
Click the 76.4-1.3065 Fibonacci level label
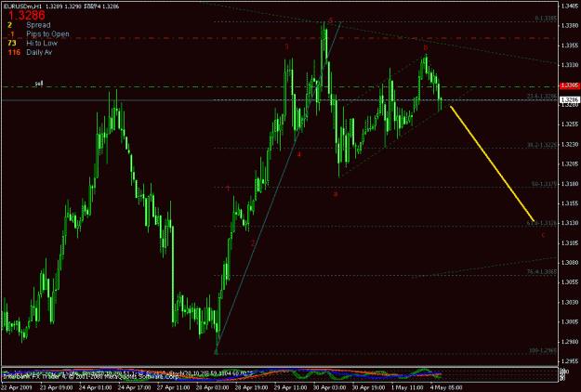click(542, 271)
